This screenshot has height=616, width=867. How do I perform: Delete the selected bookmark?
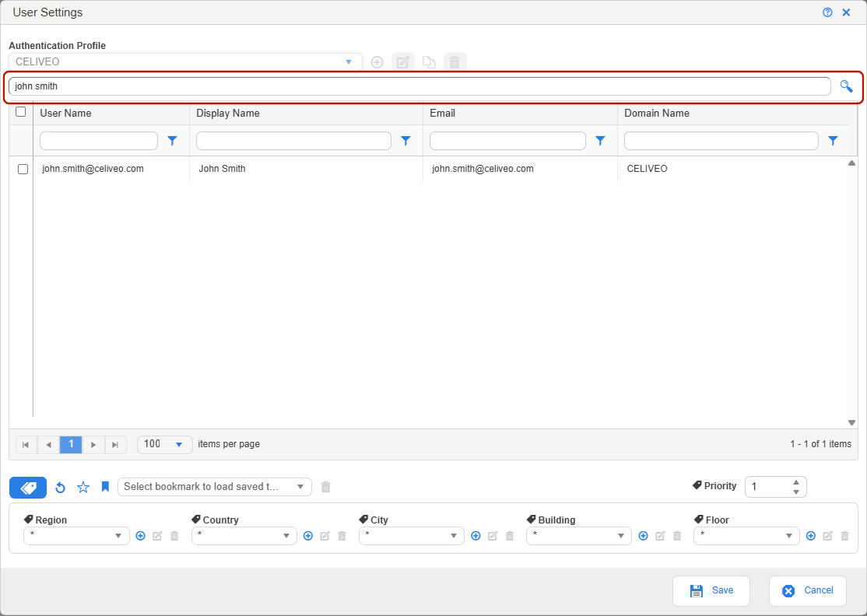325,487
